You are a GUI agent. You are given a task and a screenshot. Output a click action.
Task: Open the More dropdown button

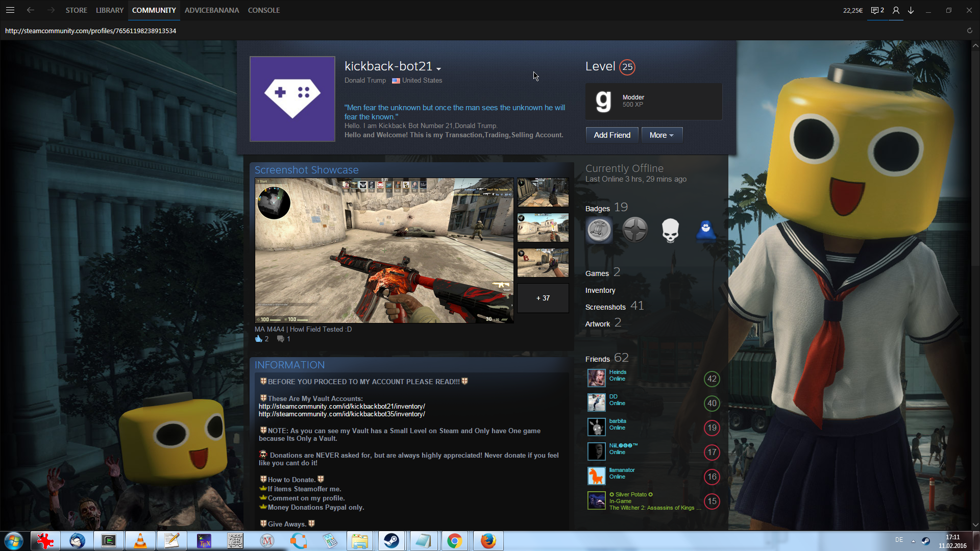(661, 135)
